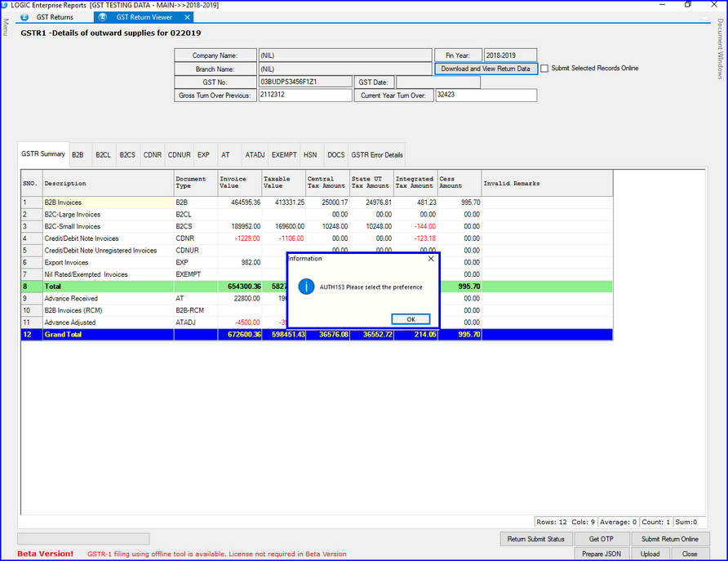Click invoice value cell 464595.36

(x=240, y=203)
